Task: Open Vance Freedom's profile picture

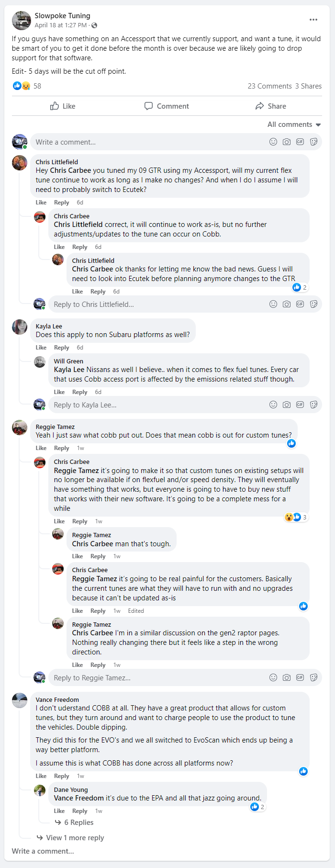Action: [x=20, y=700]
